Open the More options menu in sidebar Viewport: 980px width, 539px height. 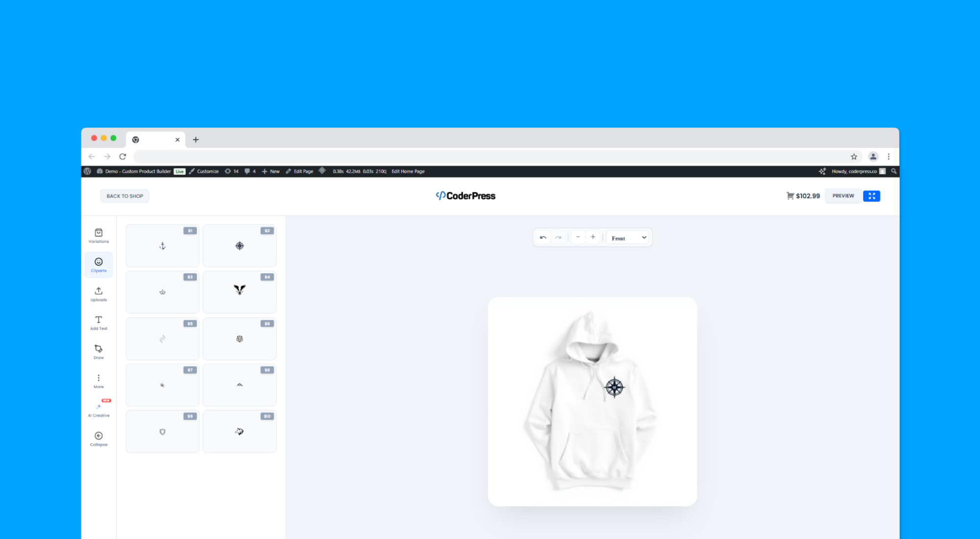tap(98, 381)
